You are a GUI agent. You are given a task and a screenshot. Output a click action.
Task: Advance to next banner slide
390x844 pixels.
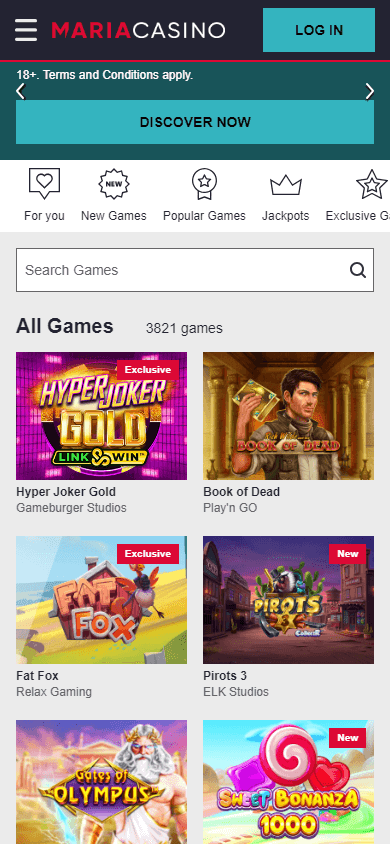click(x=370, y=92)
